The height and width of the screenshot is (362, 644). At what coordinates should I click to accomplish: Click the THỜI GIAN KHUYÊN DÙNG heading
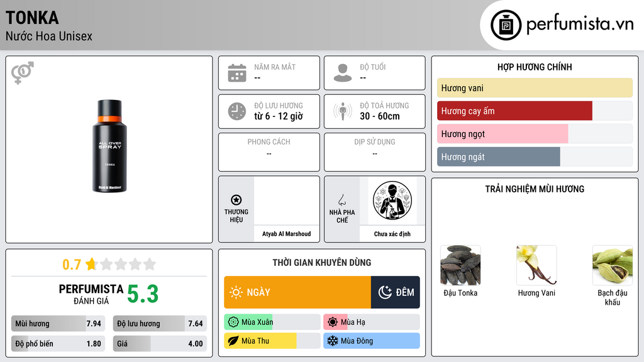pos(322,263)
